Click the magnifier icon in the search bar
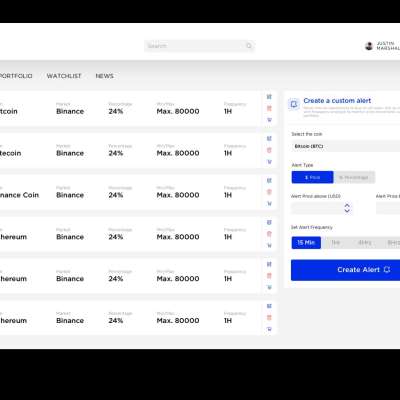 [x=249, y=46]
